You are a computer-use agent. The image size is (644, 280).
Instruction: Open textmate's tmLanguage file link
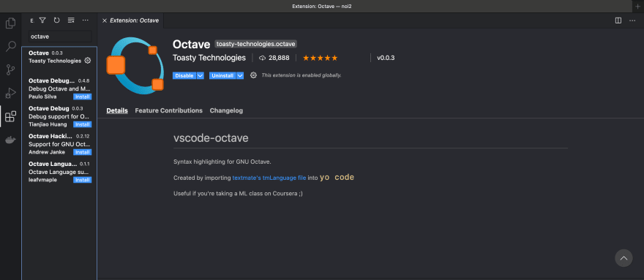269,178
